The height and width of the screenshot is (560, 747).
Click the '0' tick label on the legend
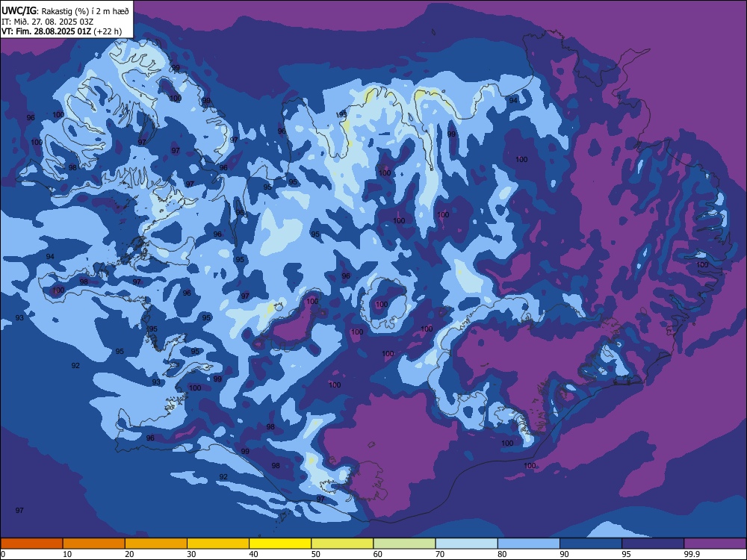click(3, 554)
